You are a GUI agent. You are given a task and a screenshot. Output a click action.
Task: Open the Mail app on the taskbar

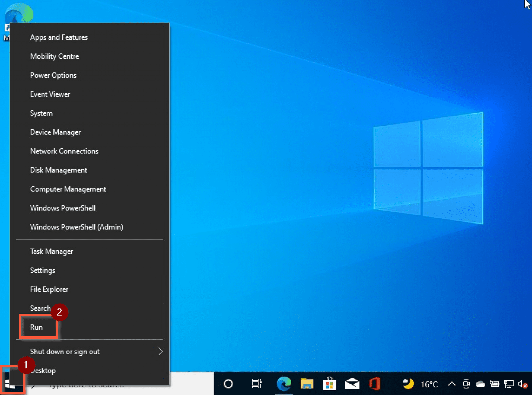(x=352, y=384)
